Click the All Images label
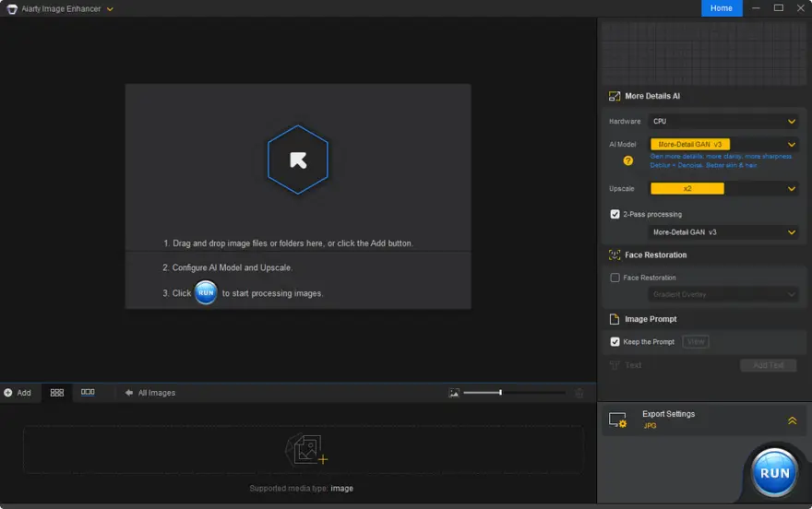This screenshot has height=509, width=812. point(156,393)
